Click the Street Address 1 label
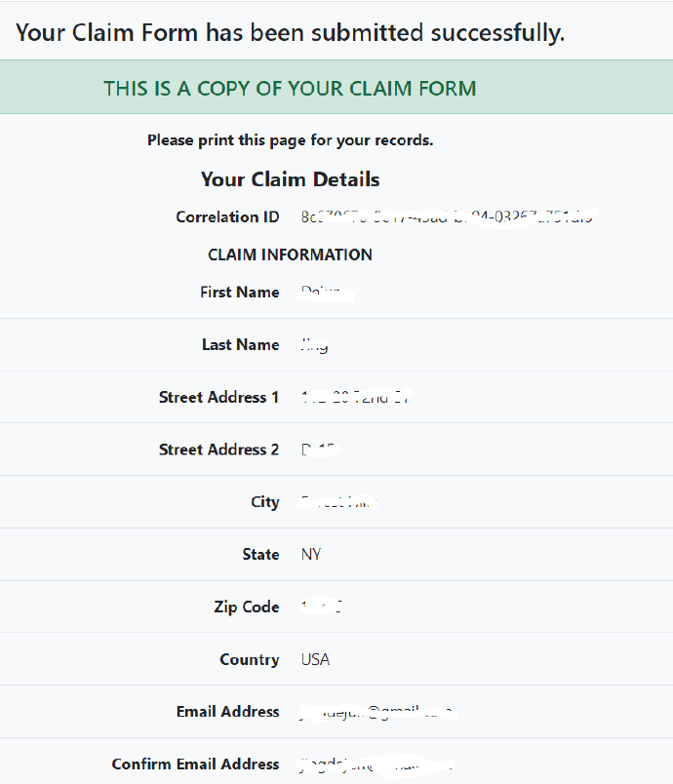The height and width of the screenshot is (784, 673). (219, 397)
